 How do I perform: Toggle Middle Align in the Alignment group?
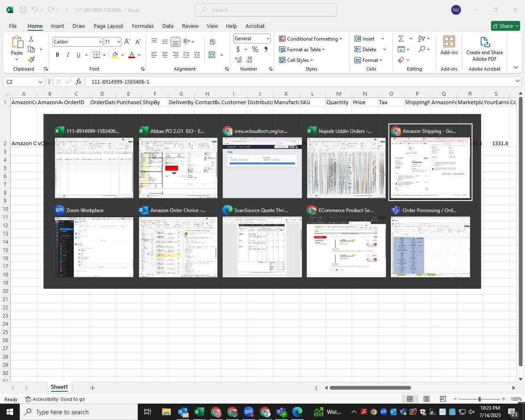click(165, 41)
